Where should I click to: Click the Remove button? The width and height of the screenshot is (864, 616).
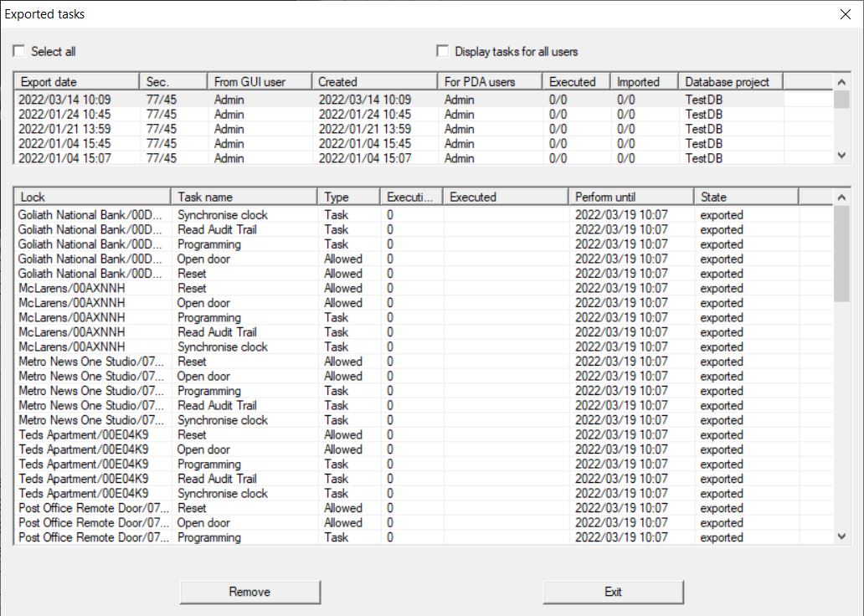click(x=249, y=592)
